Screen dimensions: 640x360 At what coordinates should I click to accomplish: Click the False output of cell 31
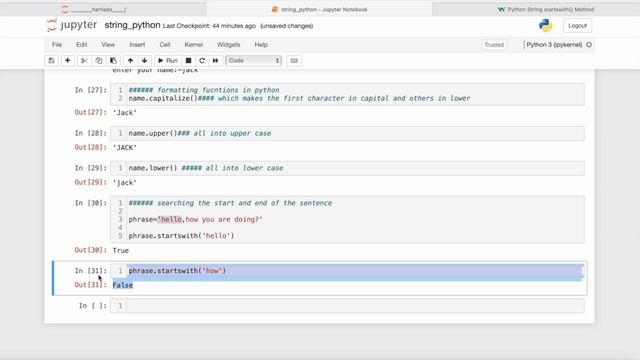point(122,285)
